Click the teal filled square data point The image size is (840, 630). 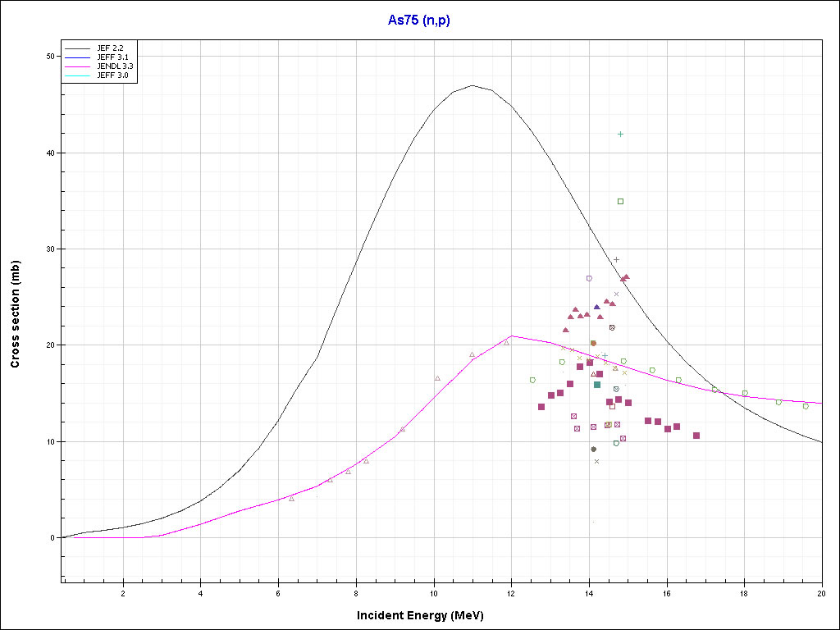[597, 385]
